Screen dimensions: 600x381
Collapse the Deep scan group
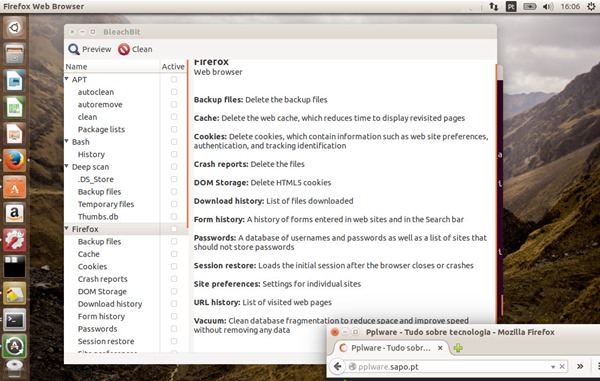(x=67, y=166)
